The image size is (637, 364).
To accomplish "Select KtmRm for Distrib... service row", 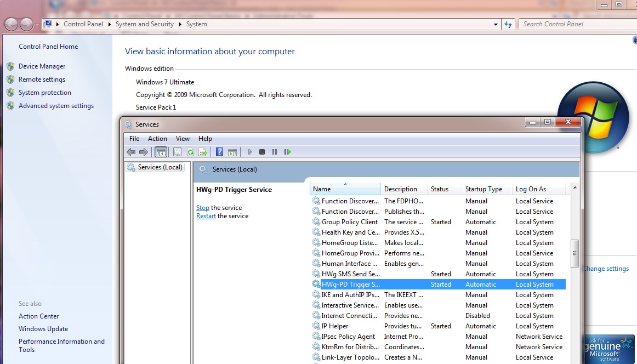I will (x=438, y=347).
